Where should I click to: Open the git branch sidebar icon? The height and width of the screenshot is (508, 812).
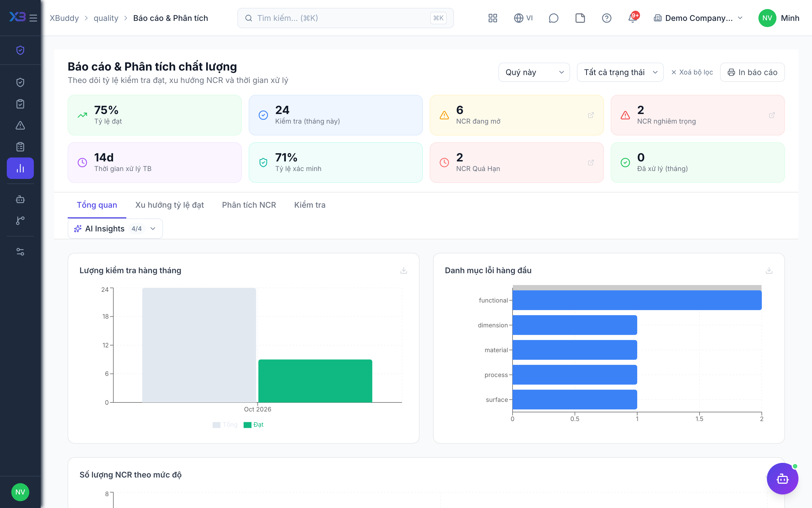(20, 220)
